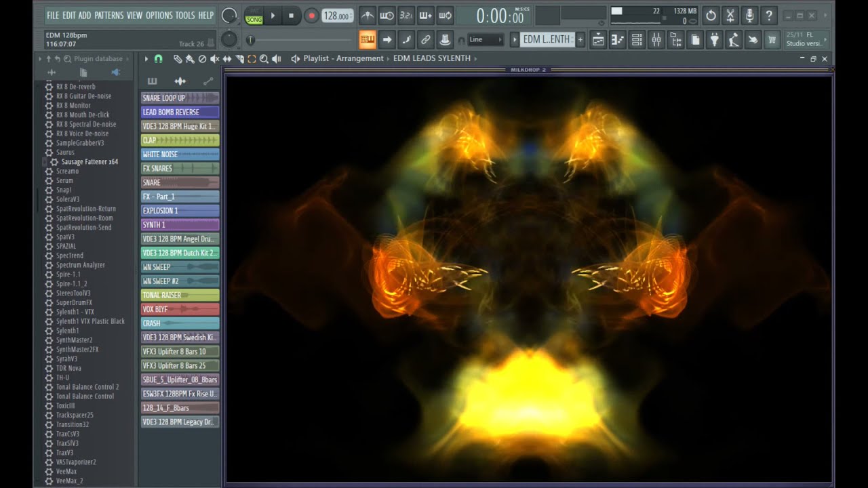Toggle wait for input before recording
Viewport: 868px width, 488px height.
coord(387,15)
